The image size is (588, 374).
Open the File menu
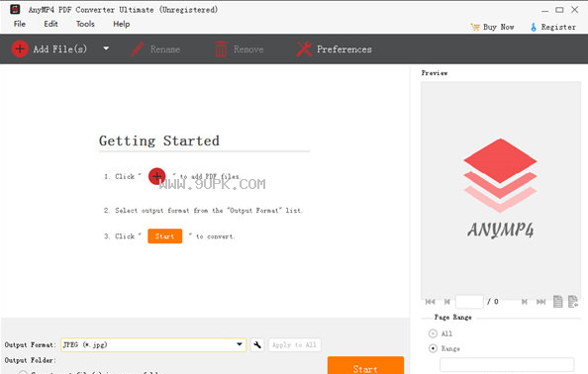click(x=20, y=24)
